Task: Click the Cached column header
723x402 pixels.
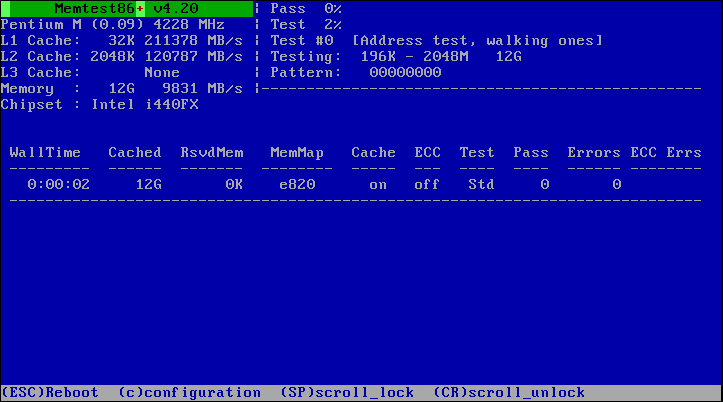Action: tap(135, 153)
